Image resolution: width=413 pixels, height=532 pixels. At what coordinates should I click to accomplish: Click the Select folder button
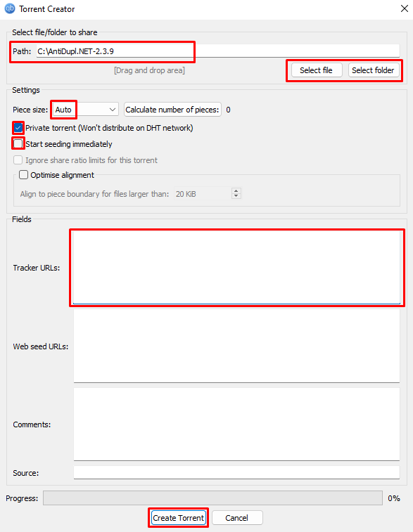click(374, 70)
